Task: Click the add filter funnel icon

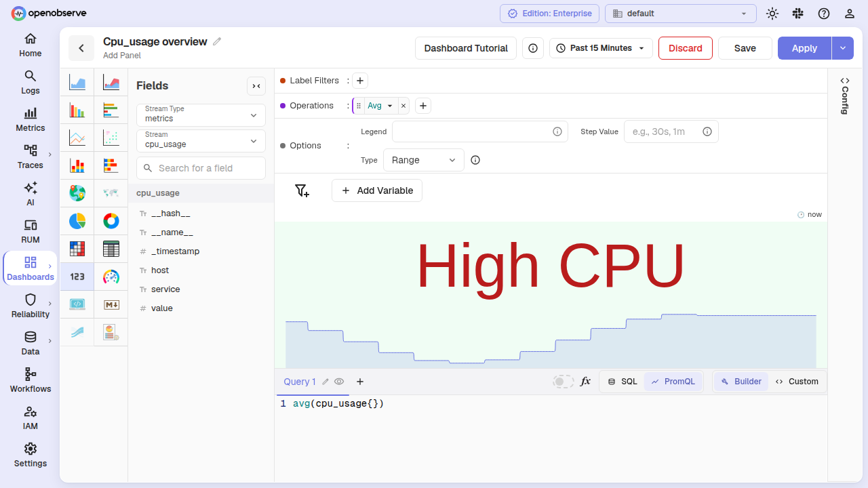Action: click(x=302, y=190)
